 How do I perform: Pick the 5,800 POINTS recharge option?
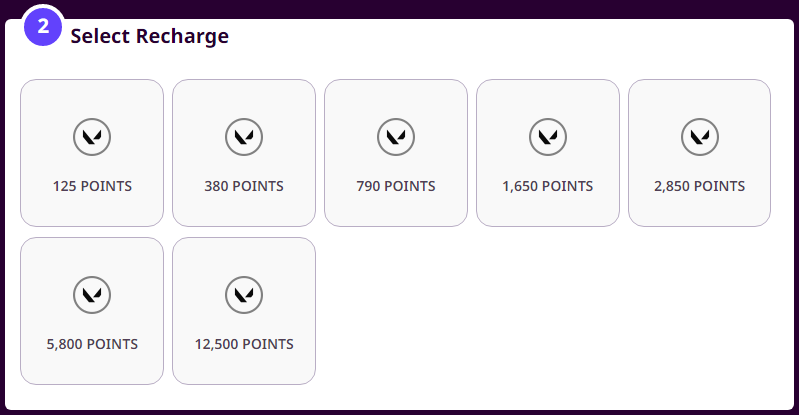(x=92, y=311)
